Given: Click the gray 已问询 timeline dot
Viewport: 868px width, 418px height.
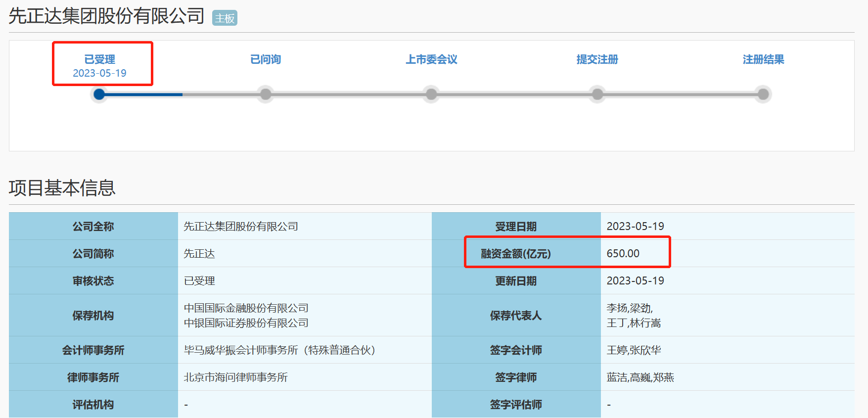Looking at the screenshot, I should point(266,94).
